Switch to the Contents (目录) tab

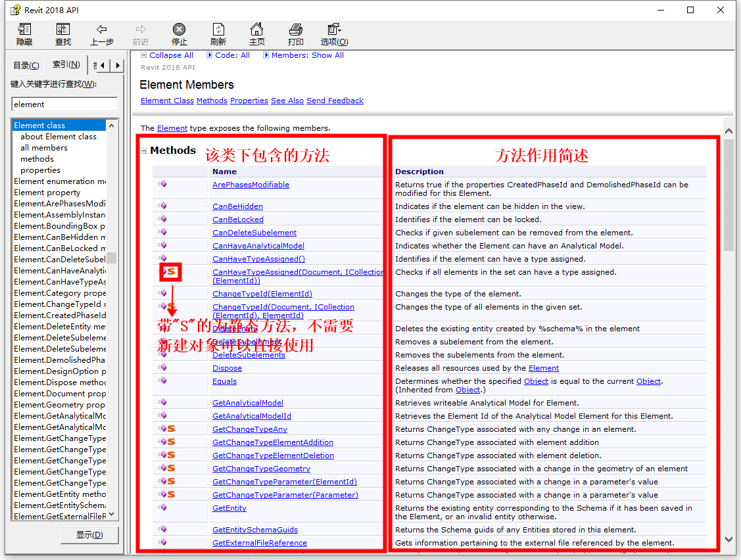(x=26, y=65)
